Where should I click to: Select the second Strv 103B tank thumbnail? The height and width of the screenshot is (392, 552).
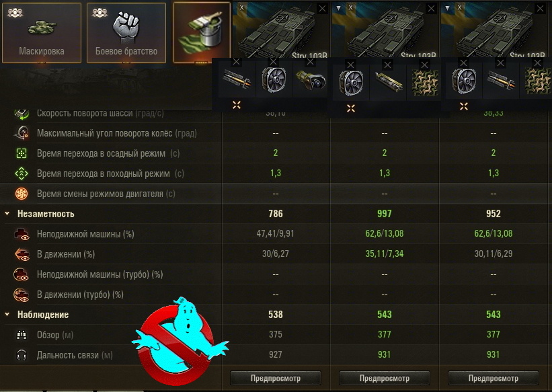(x=385, y=30)
